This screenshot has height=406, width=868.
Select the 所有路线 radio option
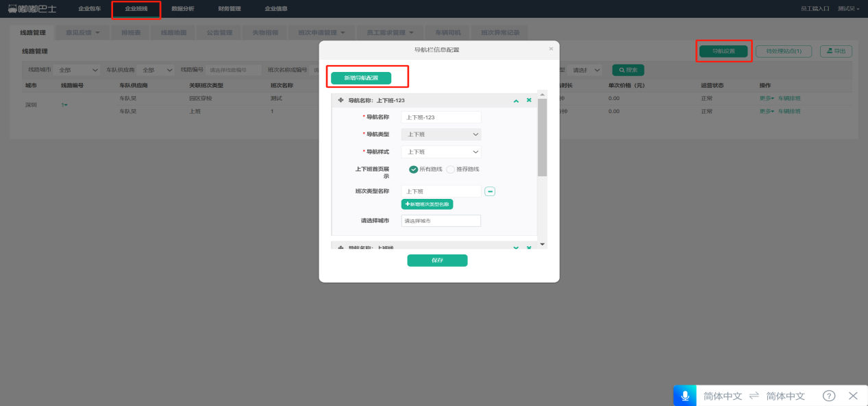(414, 169)
